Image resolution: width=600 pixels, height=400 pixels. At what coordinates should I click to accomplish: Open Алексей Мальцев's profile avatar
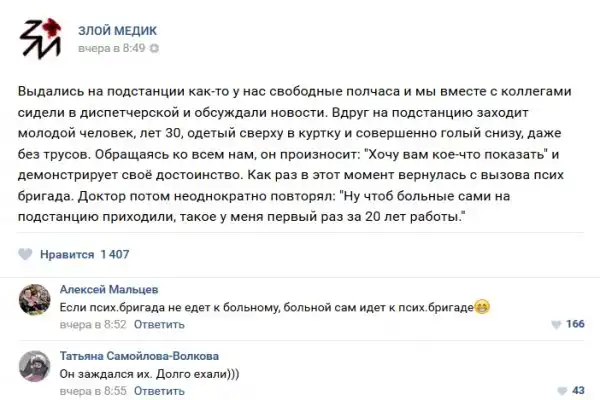pos(37,300)
